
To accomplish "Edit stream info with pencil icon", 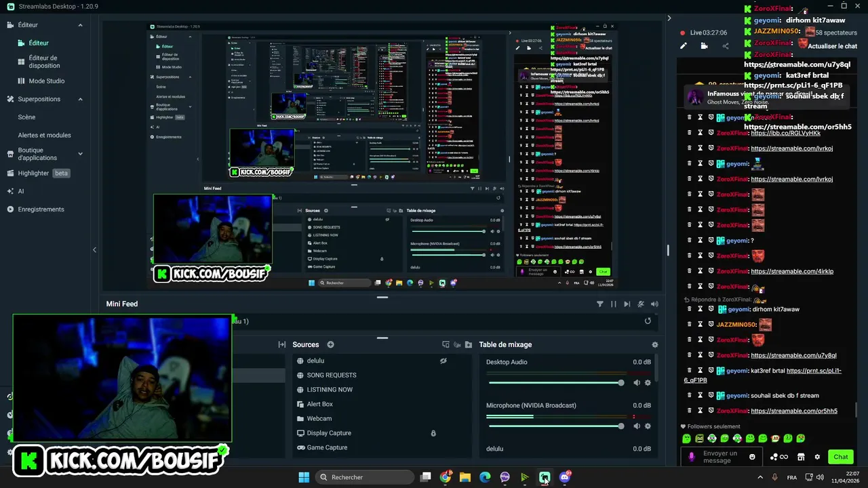I will pos(684,46).
